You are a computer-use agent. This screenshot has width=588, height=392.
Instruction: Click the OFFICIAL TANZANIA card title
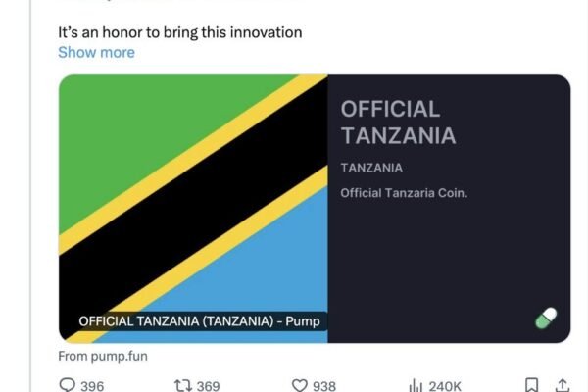(398, 122)
